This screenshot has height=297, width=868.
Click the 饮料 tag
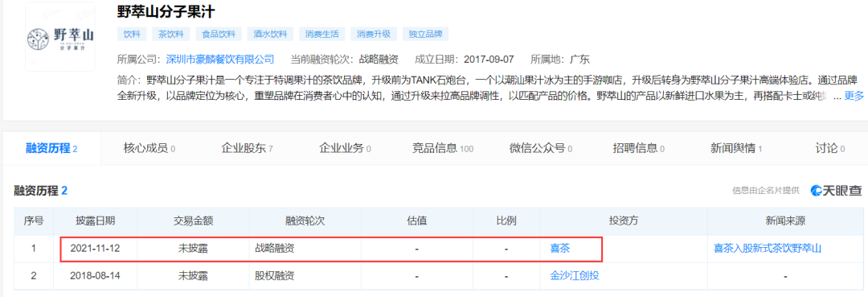[132, 35]
